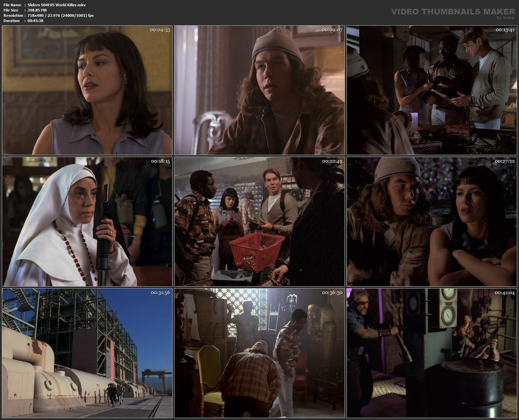Screen dimensions: 519x420
Task: Click the timestamp text 00:22:49
Action: (332, 161)
